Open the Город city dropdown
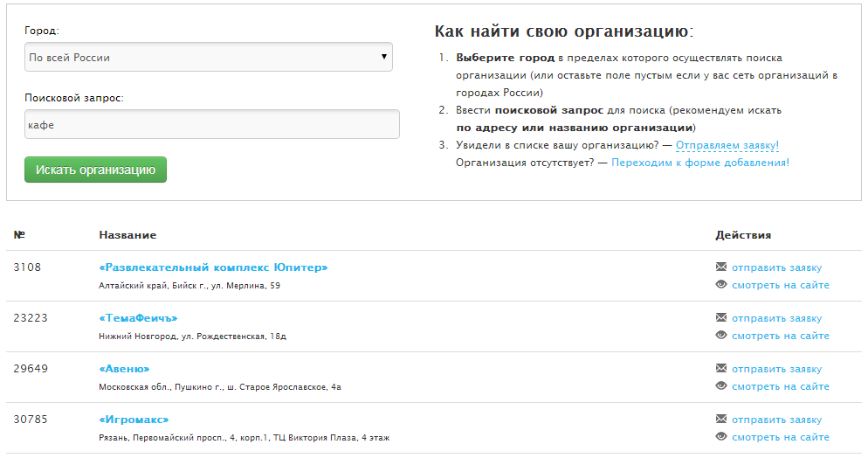 point(208,58)
